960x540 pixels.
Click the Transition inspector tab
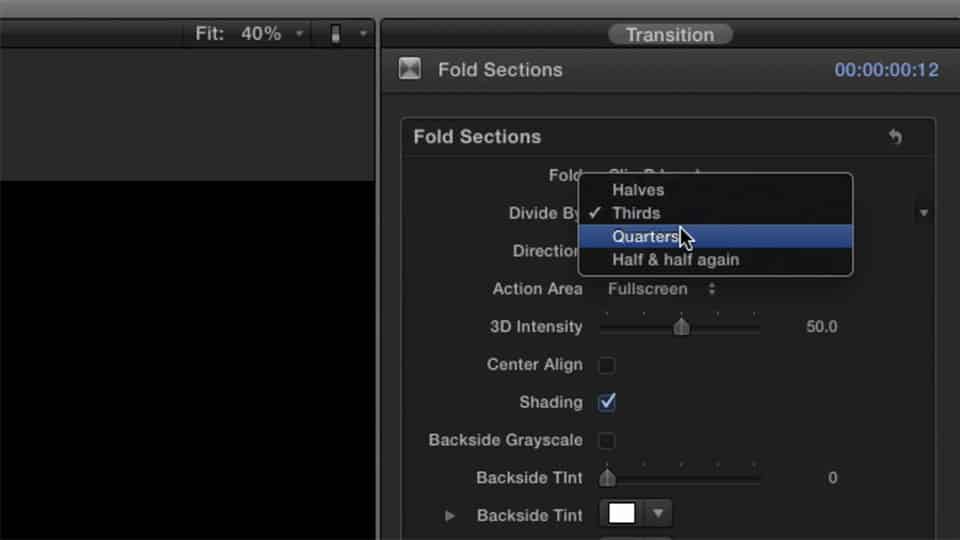click(670, 35)
